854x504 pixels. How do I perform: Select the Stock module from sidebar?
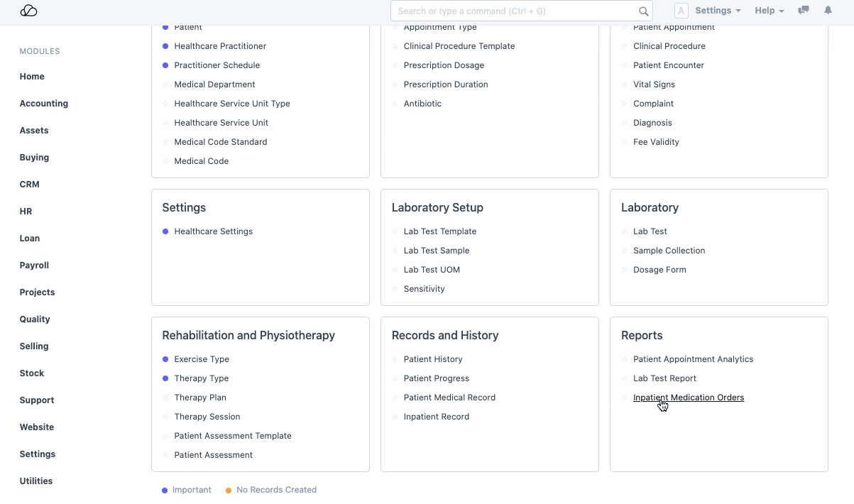32,373
